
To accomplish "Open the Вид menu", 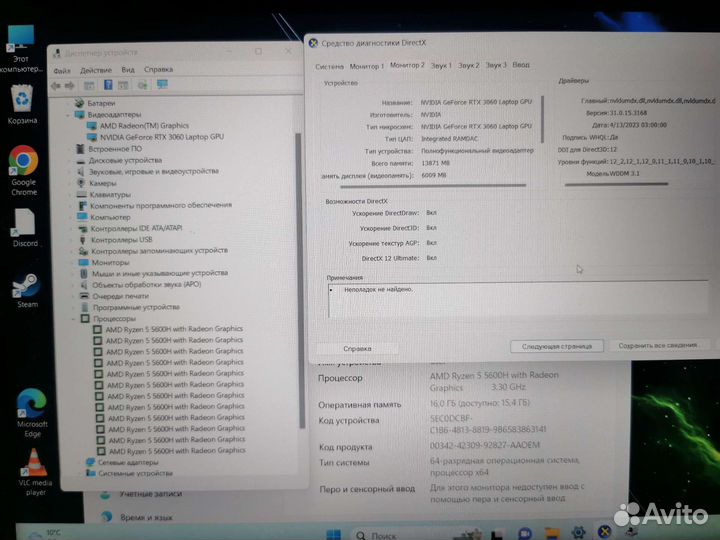I will click(x=128, y=70).
